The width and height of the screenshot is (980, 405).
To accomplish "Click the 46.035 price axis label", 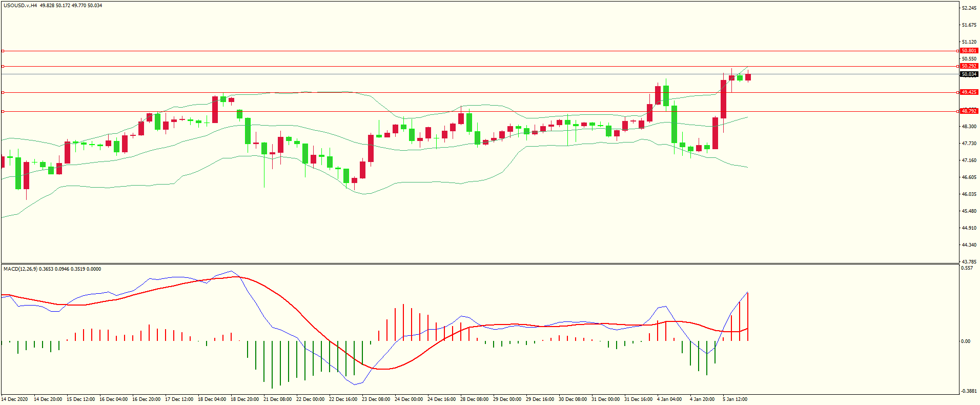I will pos(969,194).
